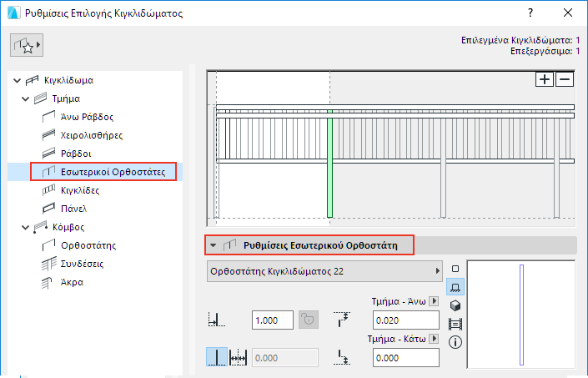Click the Τμήμα tree item
Image resolution: width=588 pixels, height=378 pixels.
[66, 98]
